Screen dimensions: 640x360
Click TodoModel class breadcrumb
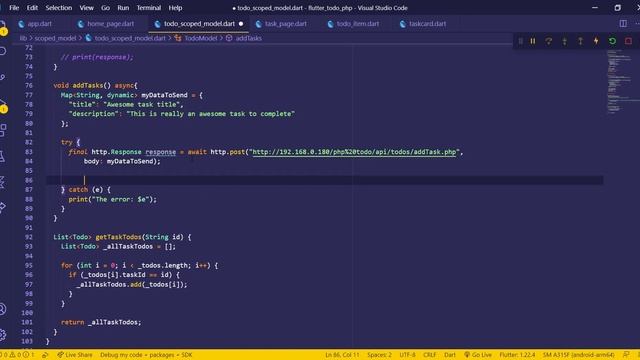click(200, 38)
